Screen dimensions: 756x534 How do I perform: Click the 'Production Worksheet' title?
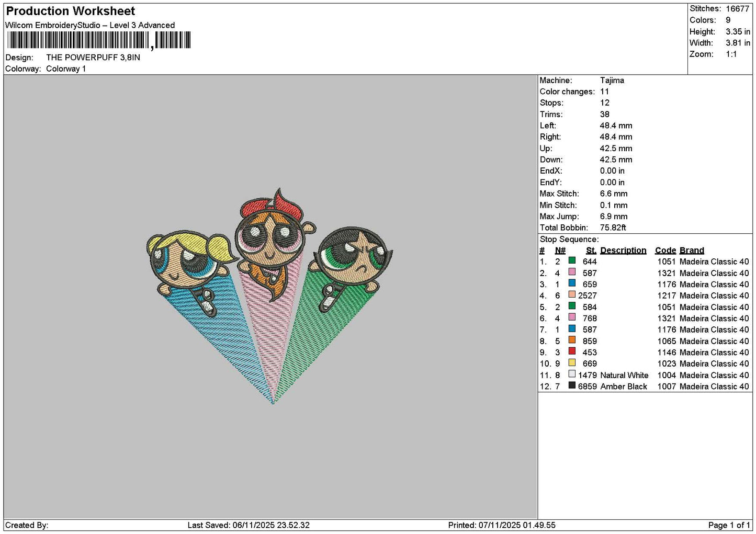tap(71, 11)
